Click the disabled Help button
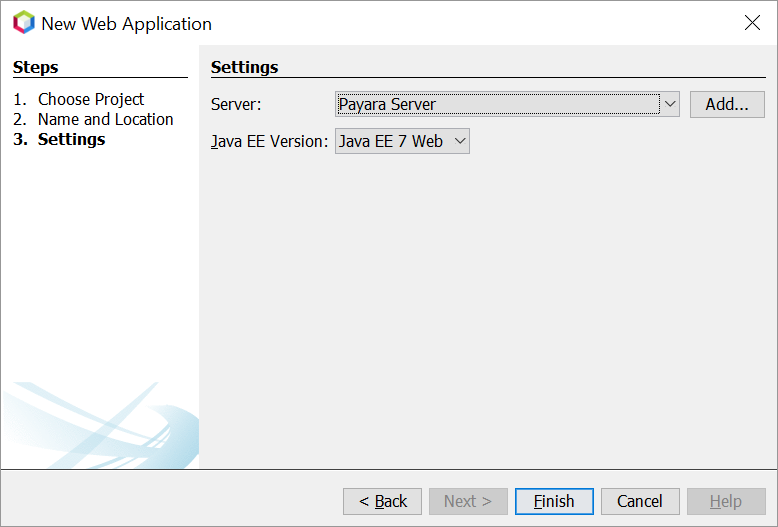Screen dimensions: 778x527 click(726, 501)
